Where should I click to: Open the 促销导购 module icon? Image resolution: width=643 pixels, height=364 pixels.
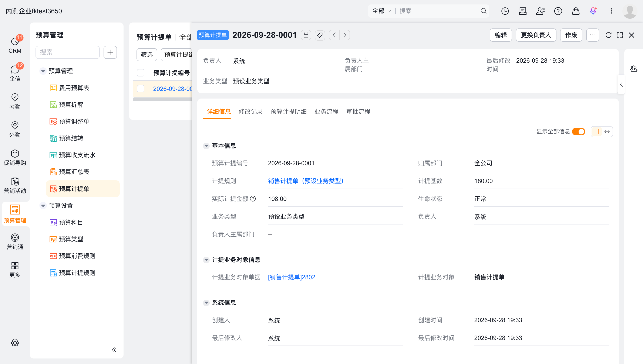15,158
